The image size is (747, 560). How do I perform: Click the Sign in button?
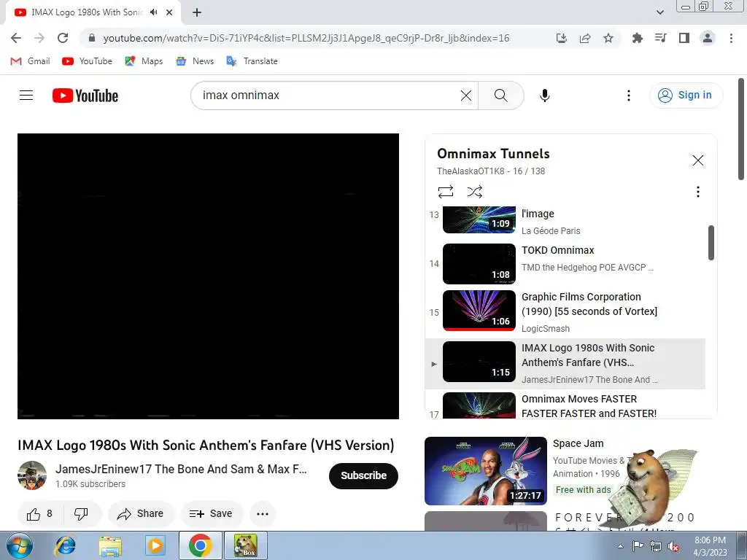tap(686, 96)
